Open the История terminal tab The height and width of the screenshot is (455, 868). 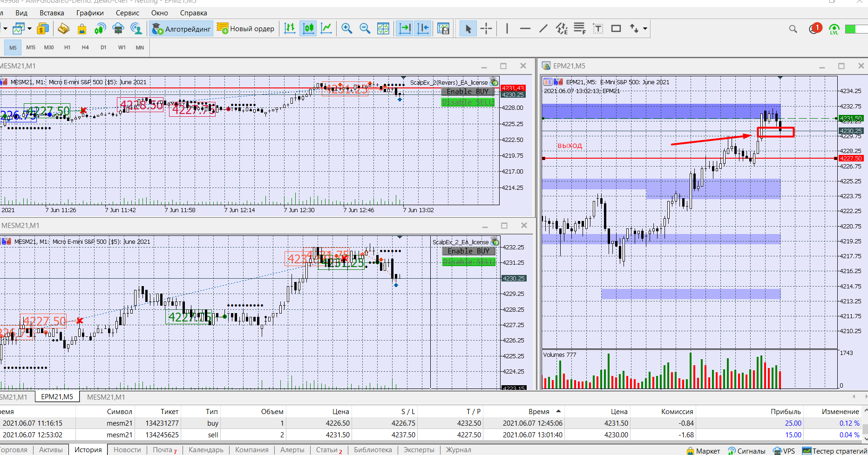[88, 450]
